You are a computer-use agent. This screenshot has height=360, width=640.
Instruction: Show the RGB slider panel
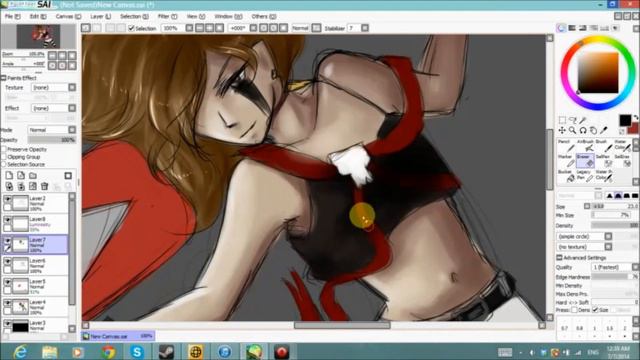click(x=572, y=28)
